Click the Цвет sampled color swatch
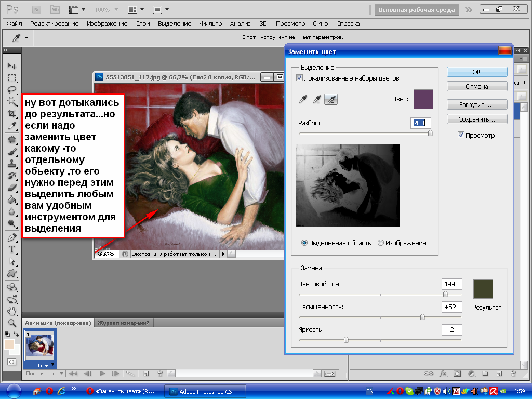This screenshot has height=399, width=532. pos(423,99)
